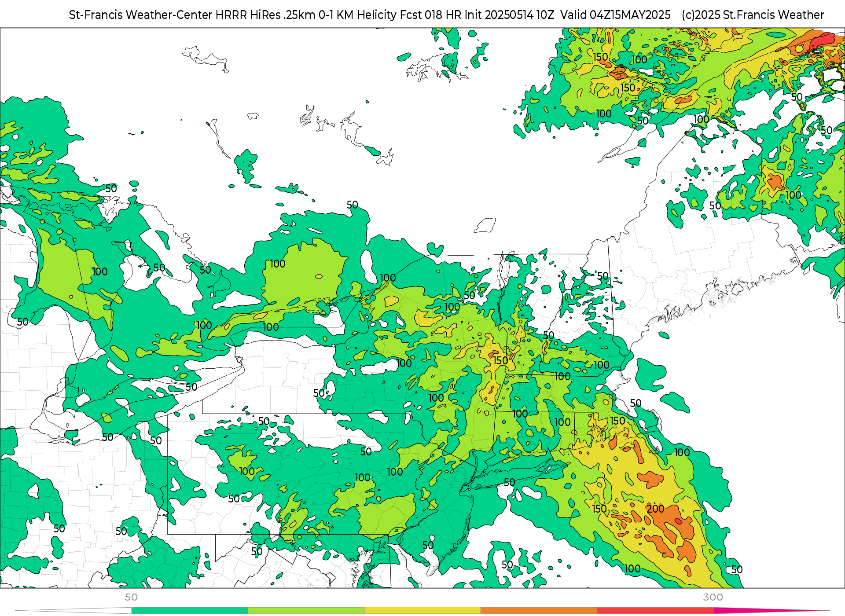Click the gray "300" label above the color bar
The width and height of the screenshot is (845, 616).
713,597
